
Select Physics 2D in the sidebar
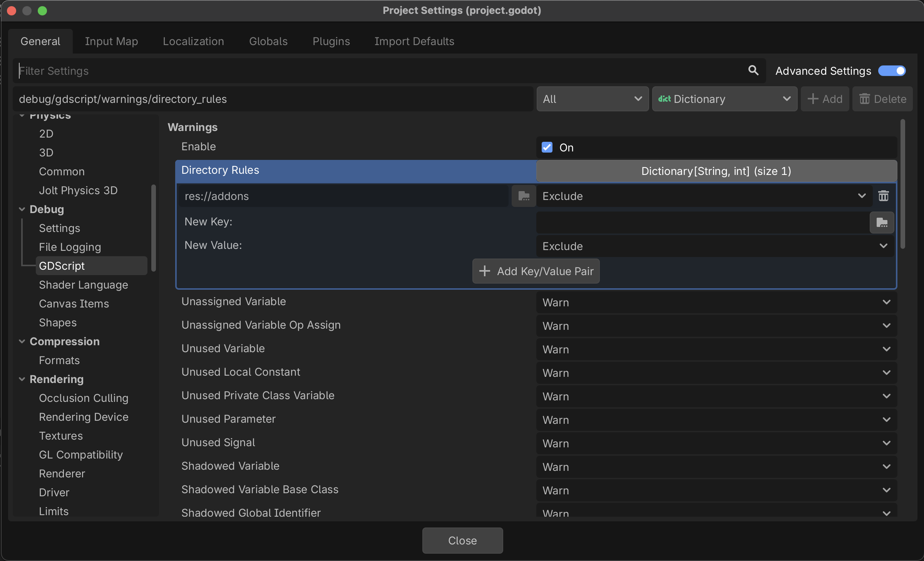point(46,134)
